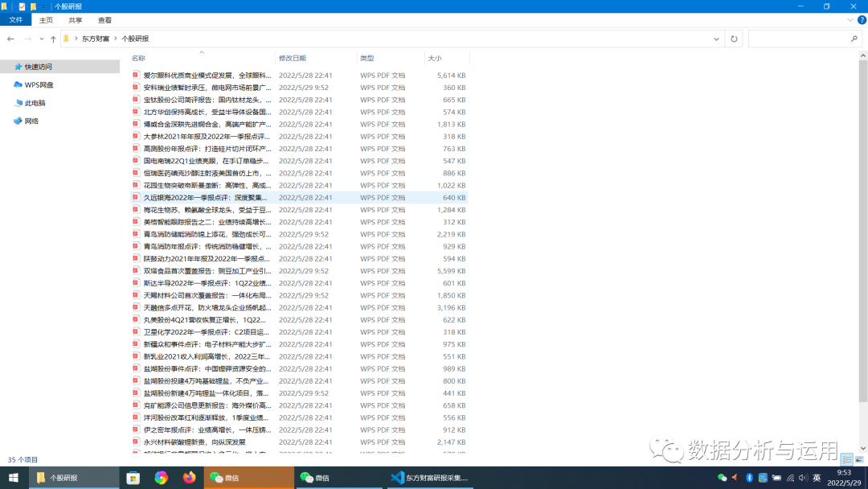Open second 微信 taskbar window
This screenshot has width=868, height=489.
[x=339, y=478]
